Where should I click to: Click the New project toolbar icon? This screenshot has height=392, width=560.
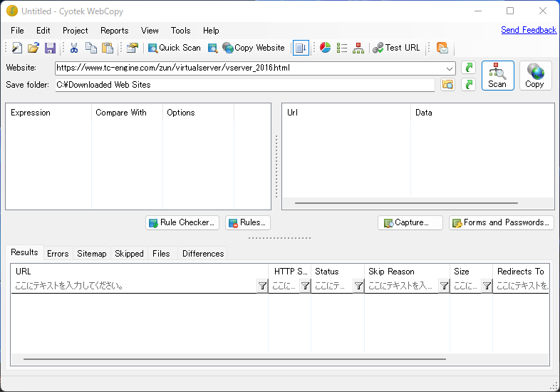click(17, 48)
